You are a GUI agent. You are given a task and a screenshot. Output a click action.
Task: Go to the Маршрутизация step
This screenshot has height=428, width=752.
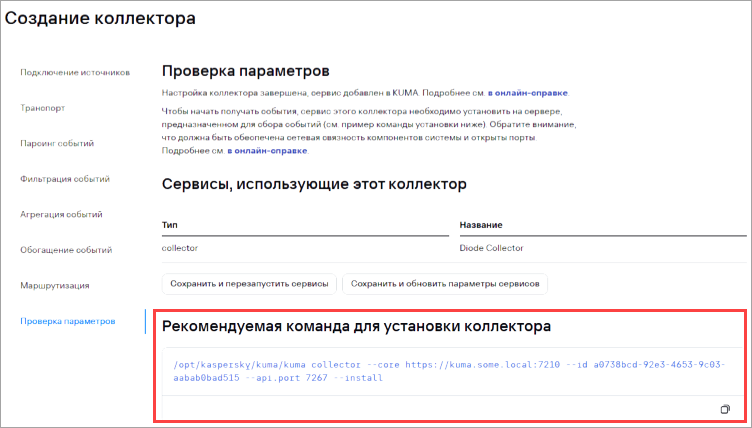click(x=55, y=285)
